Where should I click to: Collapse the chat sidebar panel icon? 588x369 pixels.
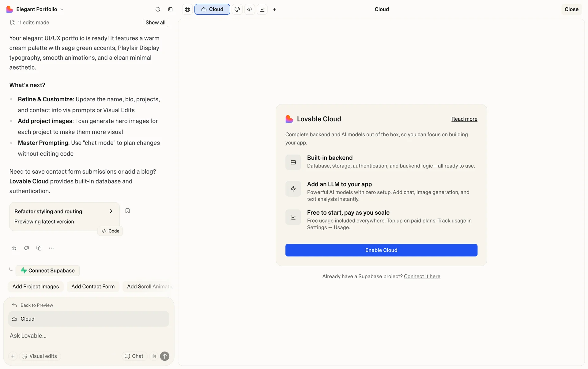[170, 9]
